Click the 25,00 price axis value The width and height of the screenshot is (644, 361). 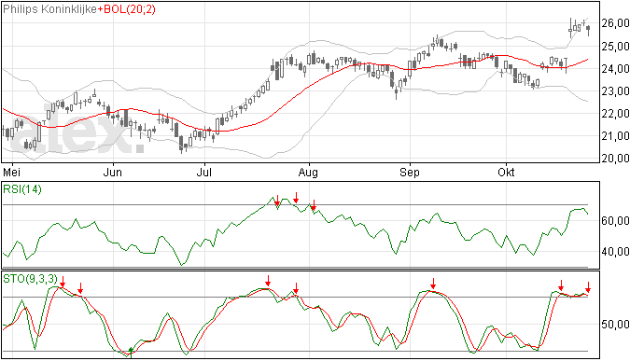616,47
